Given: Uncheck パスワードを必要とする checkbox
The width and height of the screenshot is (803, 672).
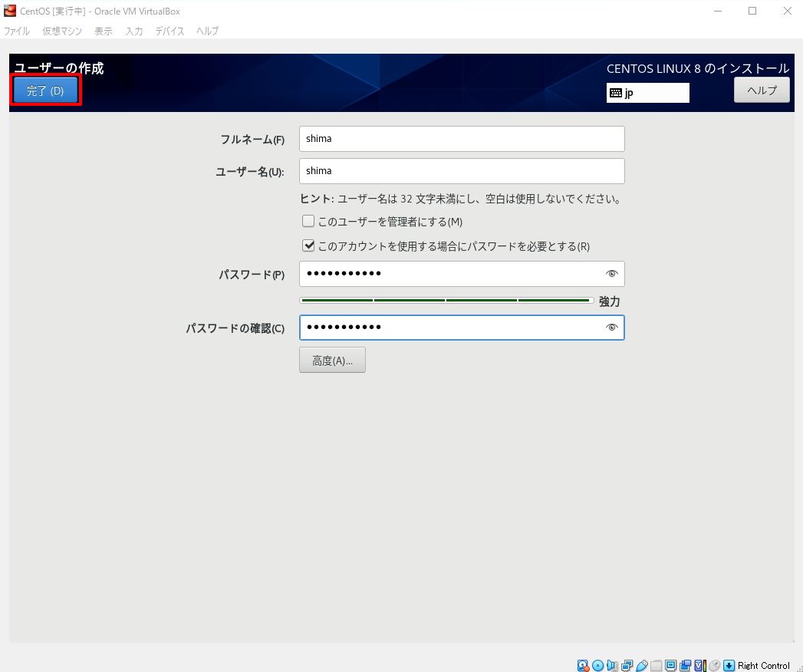Looking at the screenshot, I should pos(308,245).
